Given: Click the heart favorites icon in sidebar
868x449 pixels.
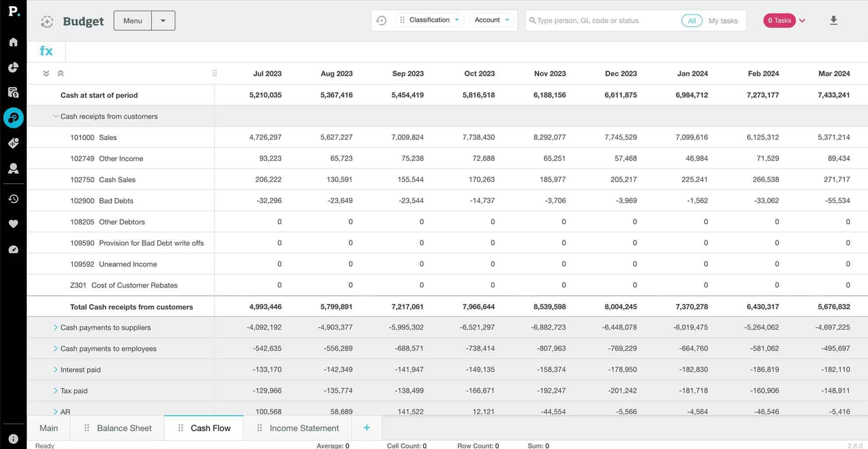Looking at the screenshot, I should (x=13, y=224).
